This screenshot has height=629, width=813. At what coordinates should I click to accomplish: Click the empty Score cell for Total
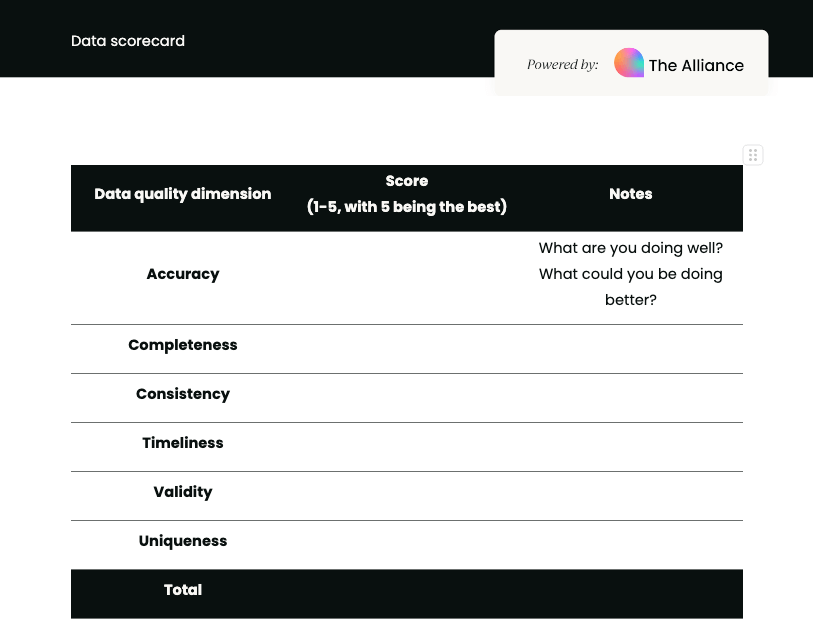[x=406, y=590]
